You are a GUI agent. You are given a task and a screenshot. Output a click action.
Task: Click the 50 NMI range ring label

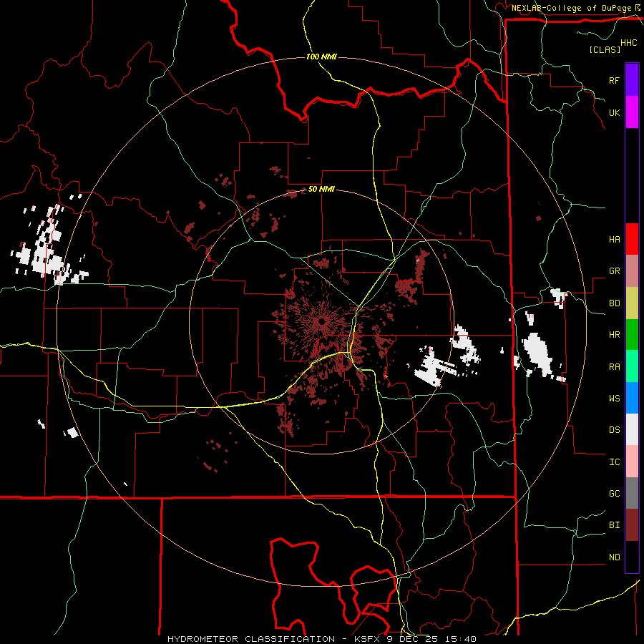pos(321,189)
